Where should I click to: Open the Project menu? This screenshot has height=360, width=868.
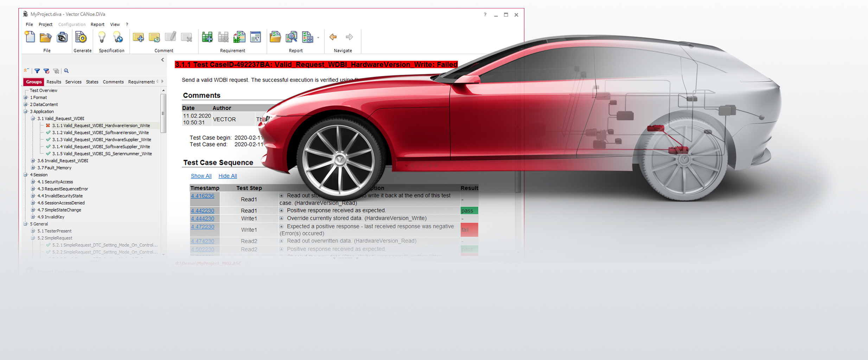[x=45, y=25]
